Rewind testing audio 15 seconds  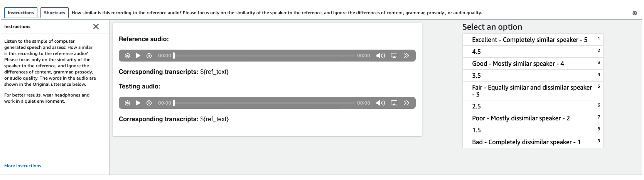[x=127, y=103]
